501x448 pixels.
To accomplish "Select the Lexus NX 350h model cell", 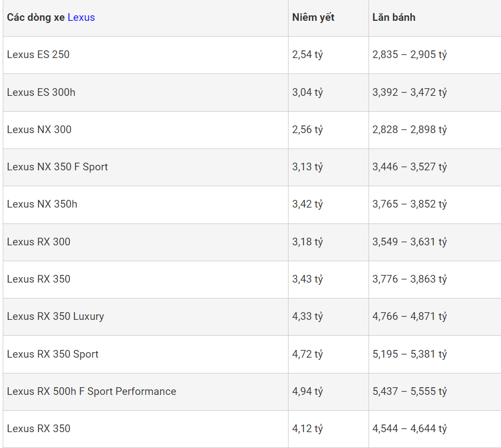I will [x=42, y=204].
